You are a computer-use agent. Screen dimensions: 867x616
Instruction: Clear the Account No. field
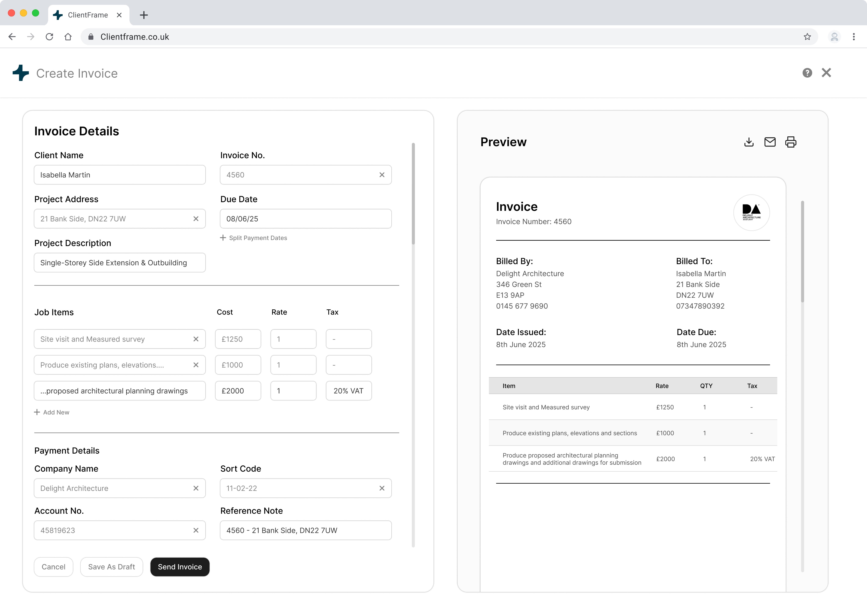coord(196,530)
